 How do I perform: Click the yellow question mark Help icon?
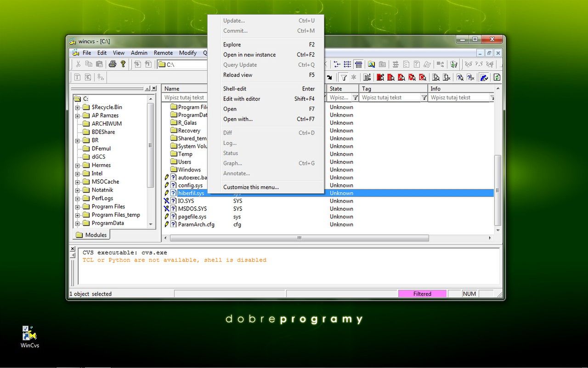[123, 64]
